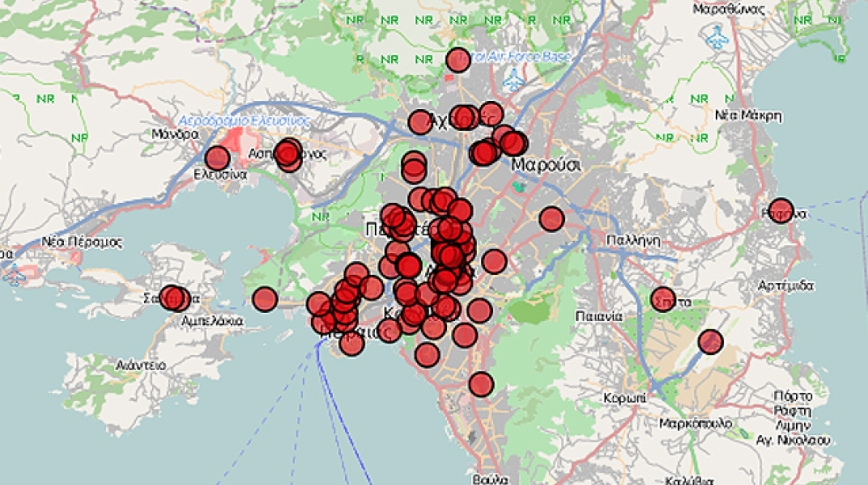Viewport: 868px width, 485px height.
Task: Click the Κορωπί town label
Action: [624, 399]
